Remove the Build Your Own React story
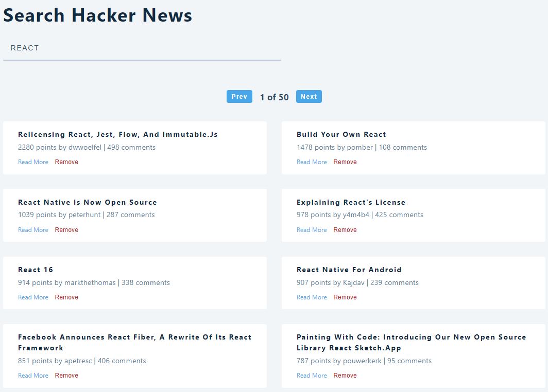The width and height of the screenshot is (548, 392). (x=345, y=162)
